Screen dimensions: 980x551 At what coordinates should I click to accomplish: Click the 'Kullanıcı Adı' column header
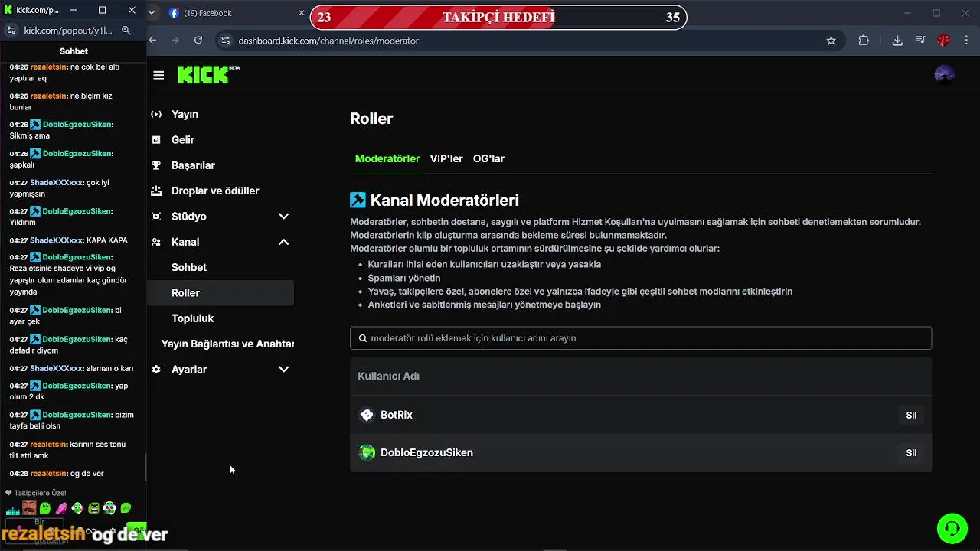(x=388, y=376)
